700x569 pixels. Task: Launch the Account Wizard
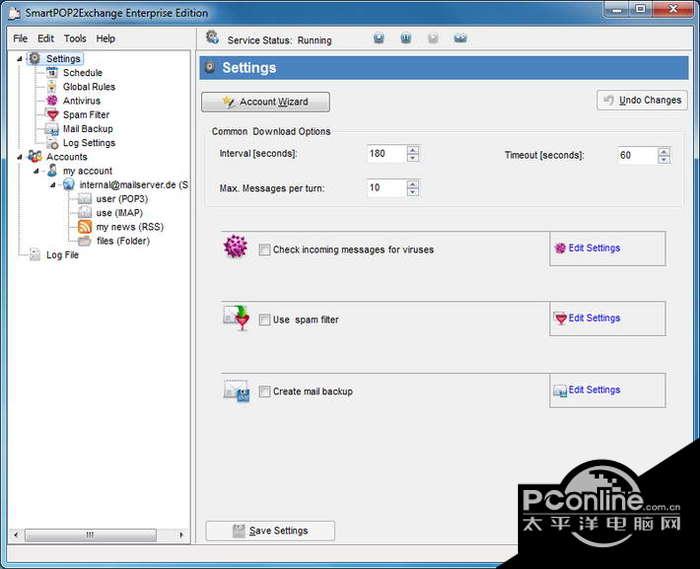266,102
